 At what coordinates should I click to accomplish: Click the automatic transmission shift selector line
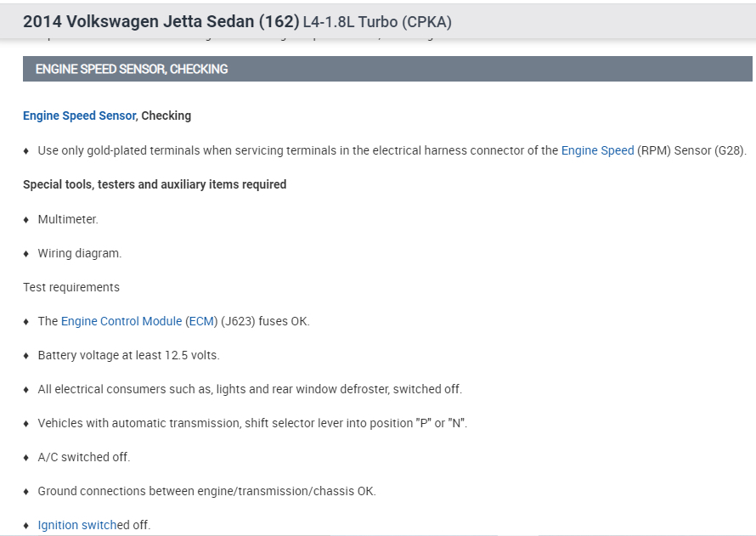pyautogui.click(x=252, y=423)
